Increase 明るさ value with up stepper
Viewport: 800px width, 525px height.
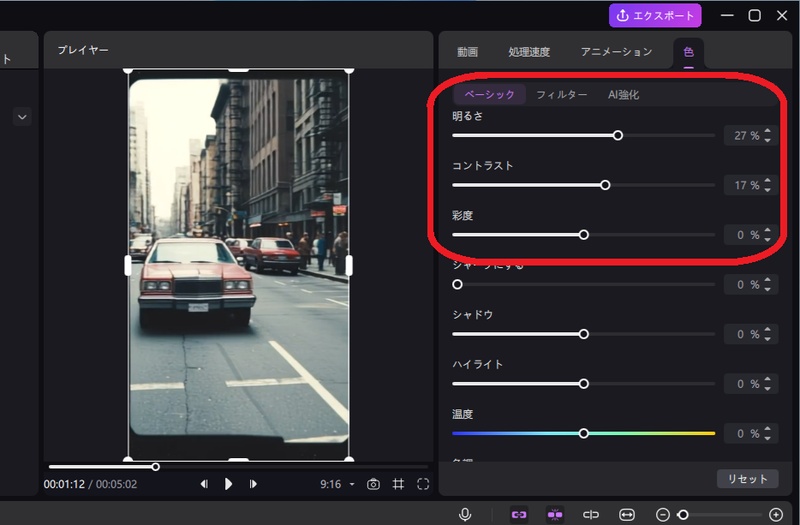point(768,131)
